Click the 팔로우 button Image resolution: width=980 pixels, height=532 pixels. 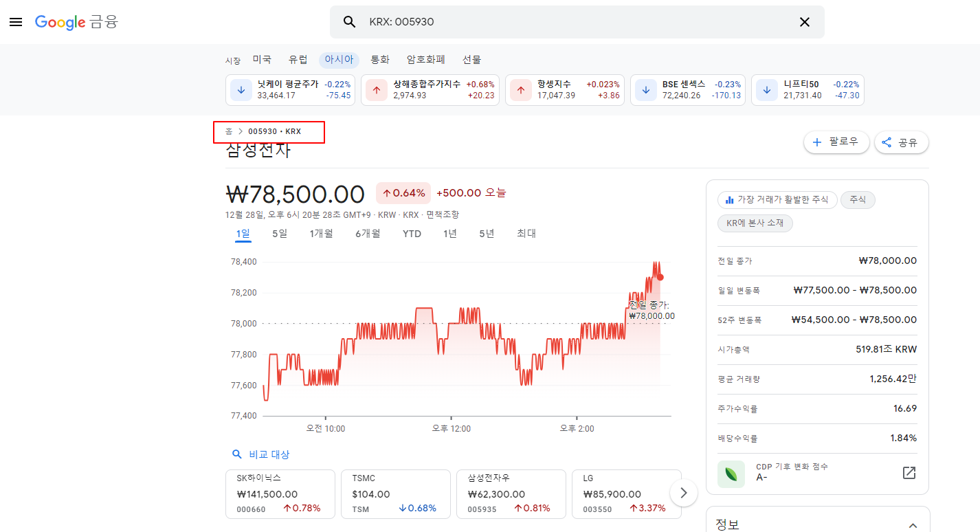[x=836, y=142]
